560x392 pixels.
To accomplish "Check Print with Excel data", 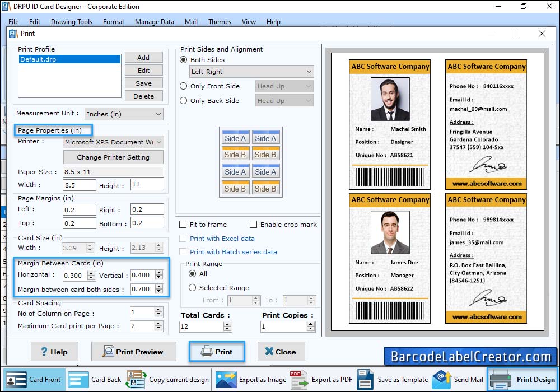I will coord(183,239).
